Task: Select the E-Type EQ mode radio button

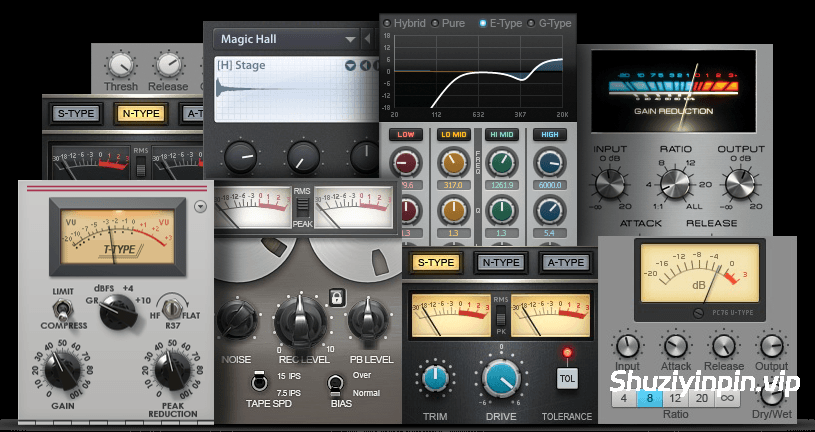Action: coord(483,23)
